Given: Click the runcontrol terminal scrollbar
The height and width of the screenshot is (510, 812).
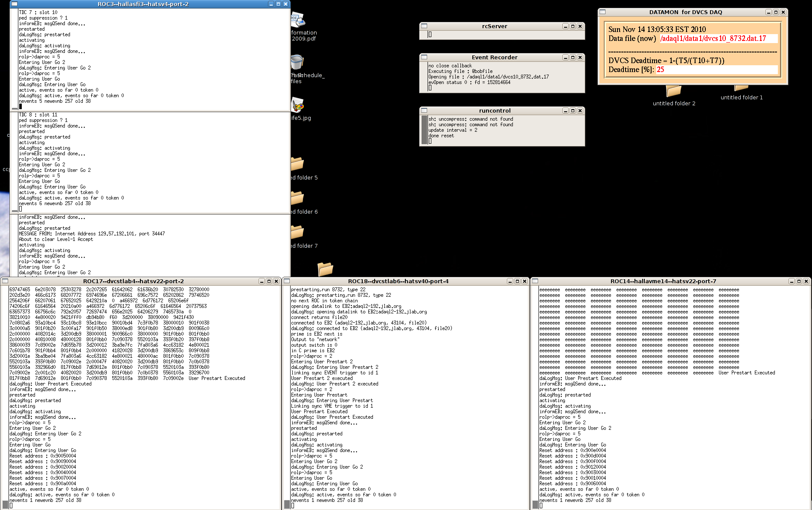Looking at the screenshot, I should [424, 130].
